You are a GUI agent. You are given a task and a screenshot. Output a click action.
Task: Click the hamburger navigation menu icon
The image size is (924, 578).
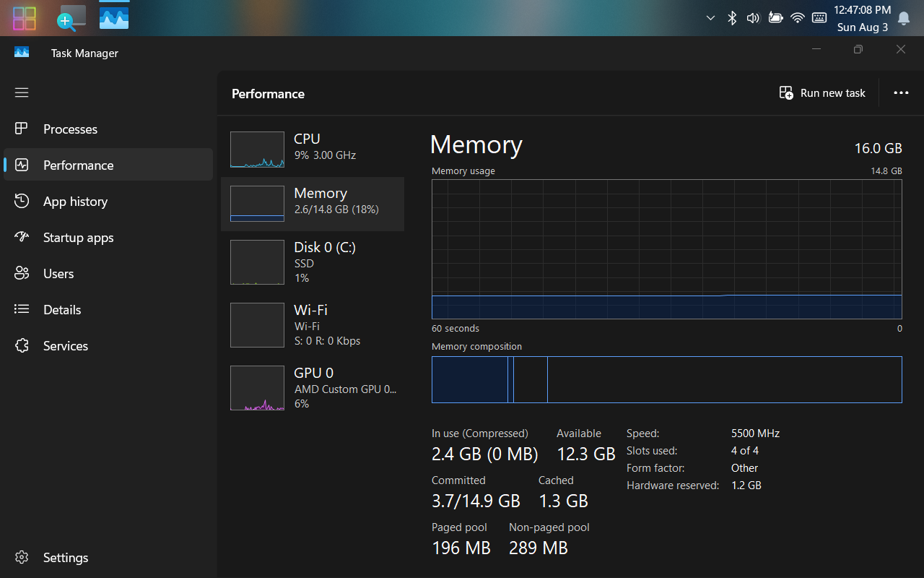[22, 92]
